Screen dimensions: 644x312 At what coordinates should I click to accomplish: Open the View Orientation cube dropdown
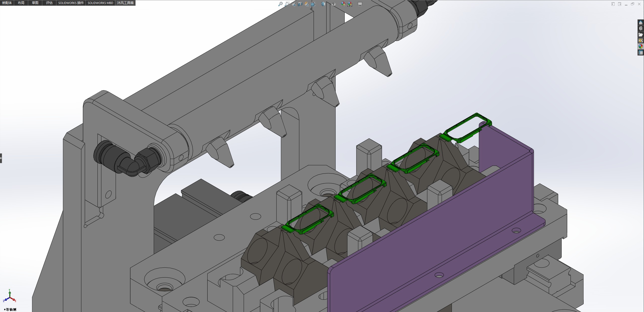(x=313, y=4)
